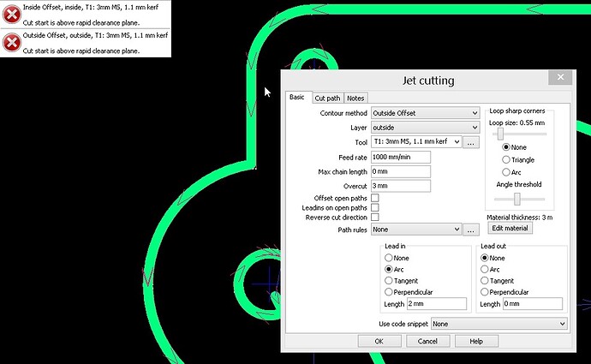This screenshot has height=364, width=591.
Task: Switch to the Basic tab
Action: coord(297,98)
